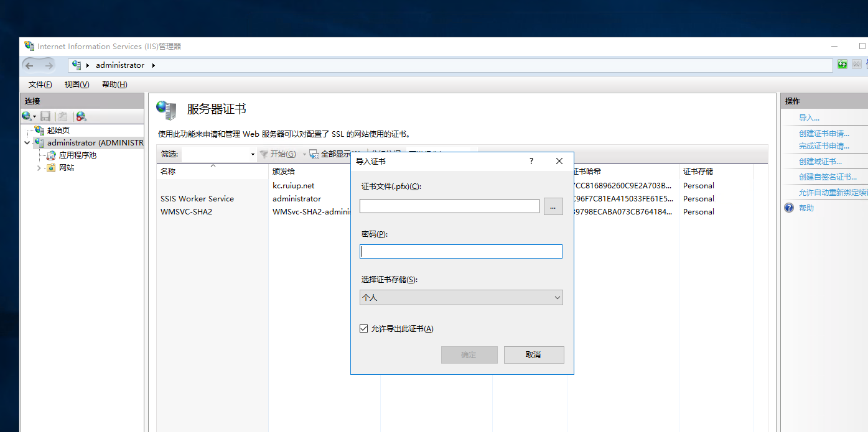
Task: Click the up-one-level icon in 连接 toolbar
Action: (62, 116)
